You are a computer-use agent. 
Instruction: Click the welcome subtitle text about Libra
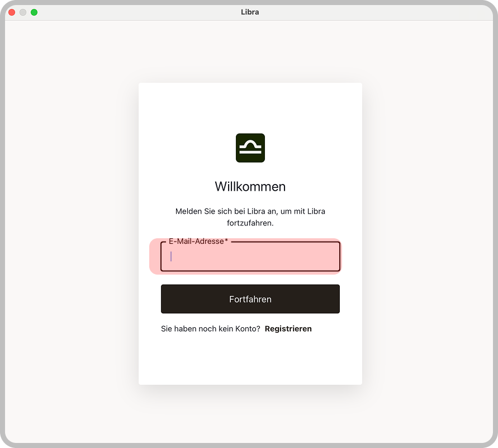click(x=250, y=216)
